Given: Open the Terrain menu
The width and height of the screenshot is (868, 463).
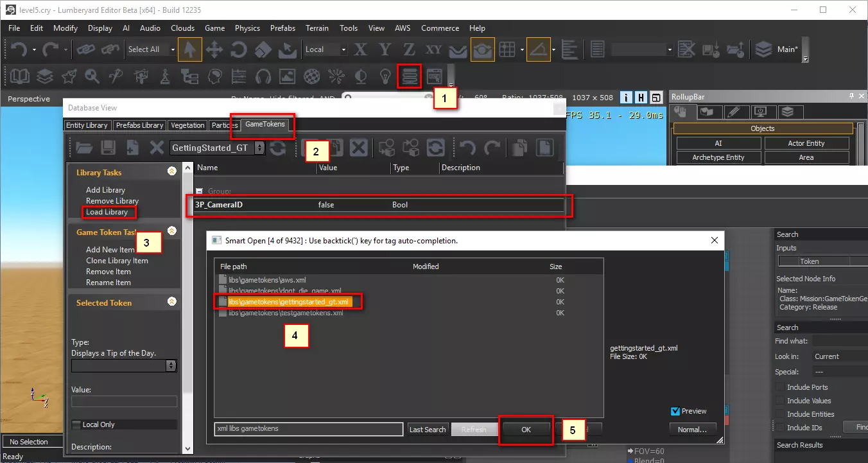Looking at the screenshot, I should point(317,28).
